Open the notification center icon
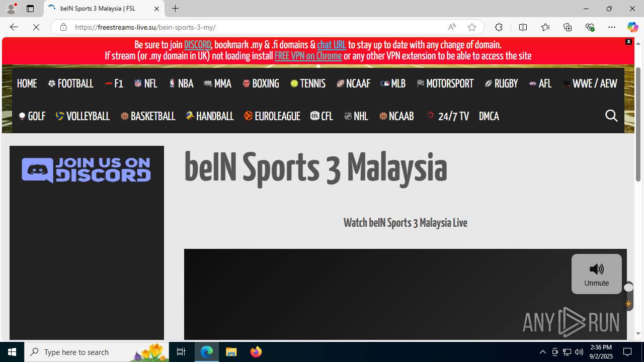 [627, 352]
